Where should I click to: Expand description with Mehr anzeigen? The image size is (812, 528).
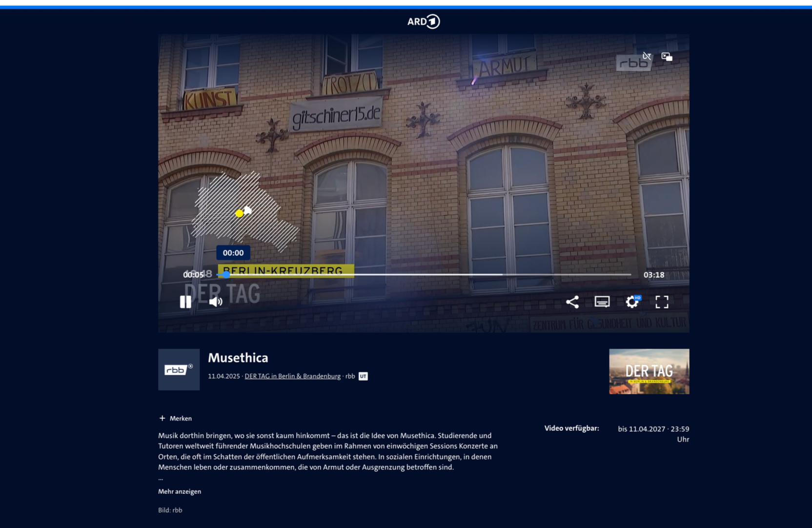(x=180, y=491)
